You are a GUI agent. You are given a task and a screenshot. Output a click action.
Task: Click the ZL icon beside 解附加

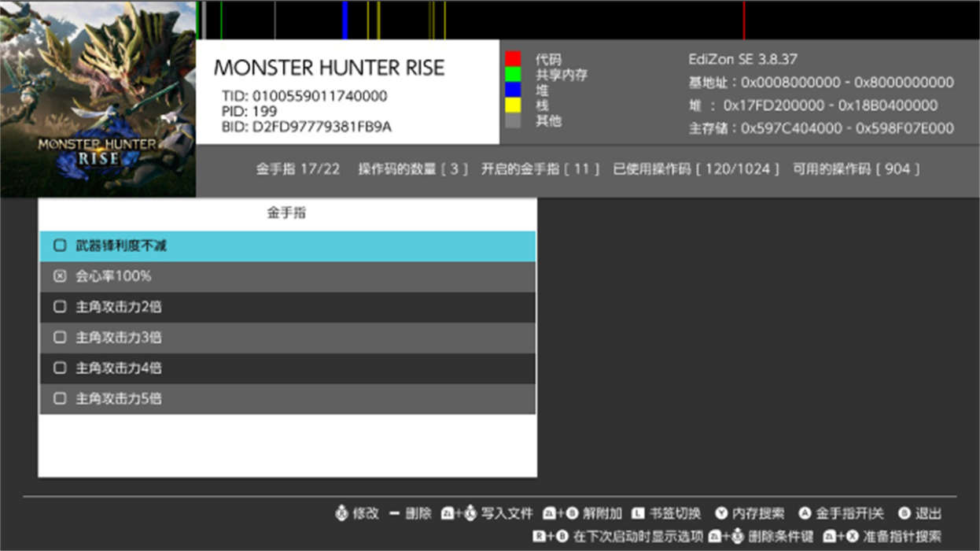550,514
